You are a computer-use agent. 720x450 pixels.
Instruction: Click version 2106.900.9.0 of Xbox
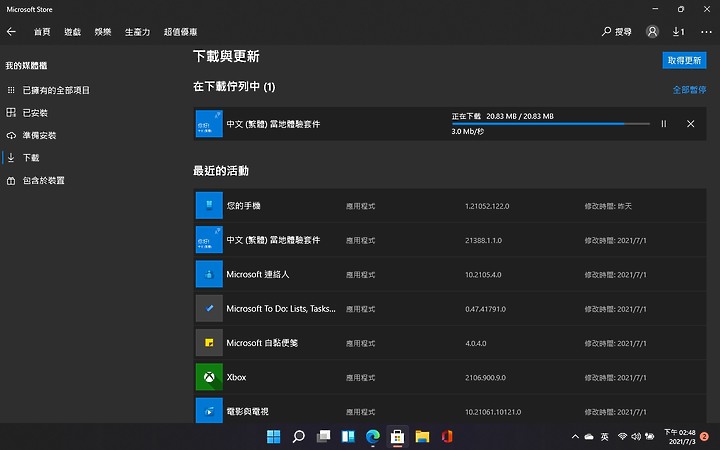tap(485, 377)
